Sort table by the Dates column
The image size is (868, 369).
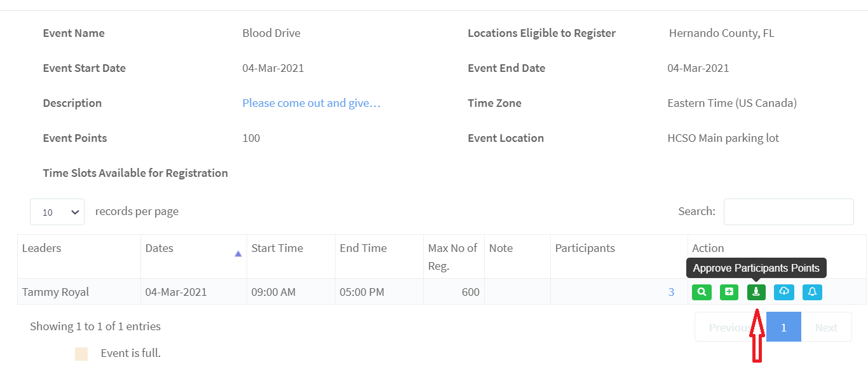(193, 256)
